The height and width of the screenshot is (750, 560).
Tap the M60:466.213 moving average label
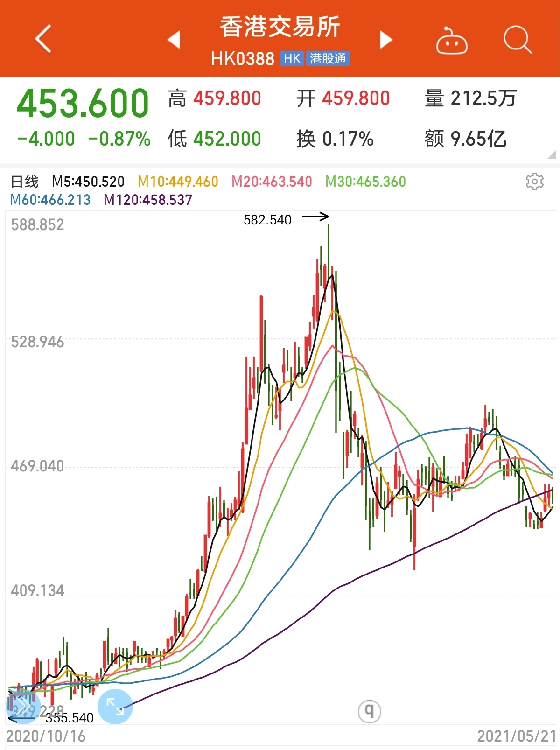click(50, 200)
